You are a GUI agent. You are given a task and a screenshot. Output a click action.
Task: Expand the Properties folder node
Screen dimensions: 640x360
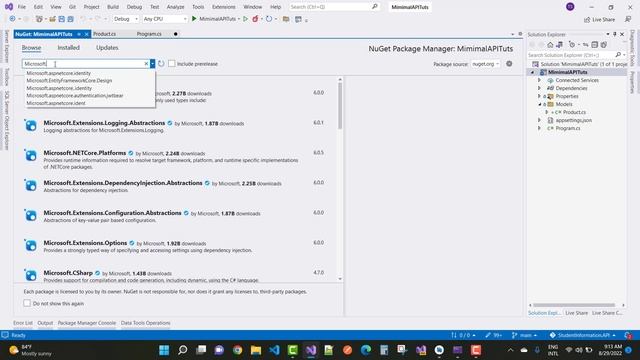[x=539, y=96]
